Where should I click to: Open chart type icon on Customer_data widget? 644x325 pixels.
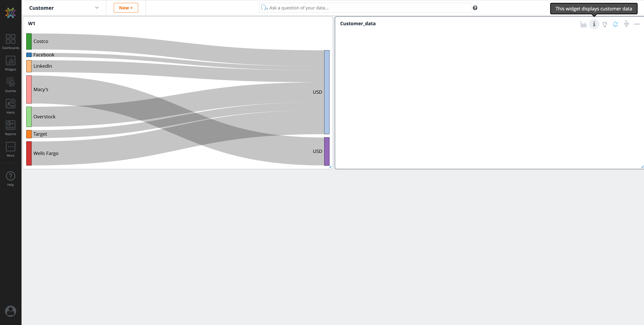(x=583, y=24)
